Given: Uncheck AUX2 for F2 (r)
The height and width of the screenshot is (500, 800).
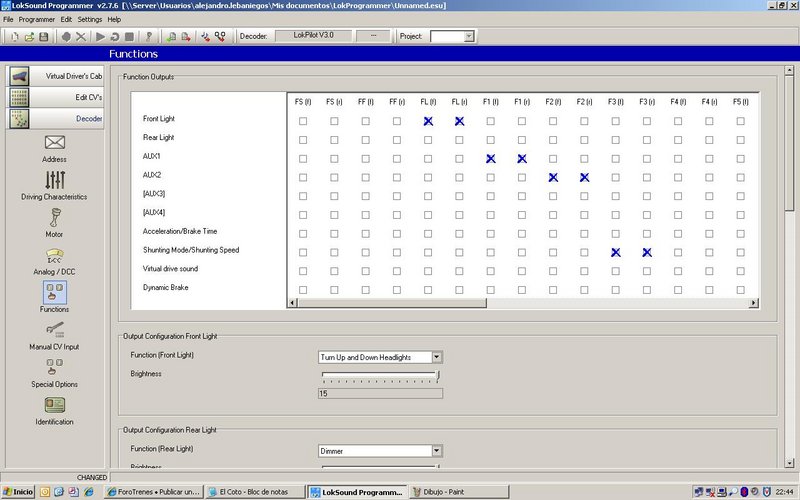Looking at the screenshot, I should [584, 178].
